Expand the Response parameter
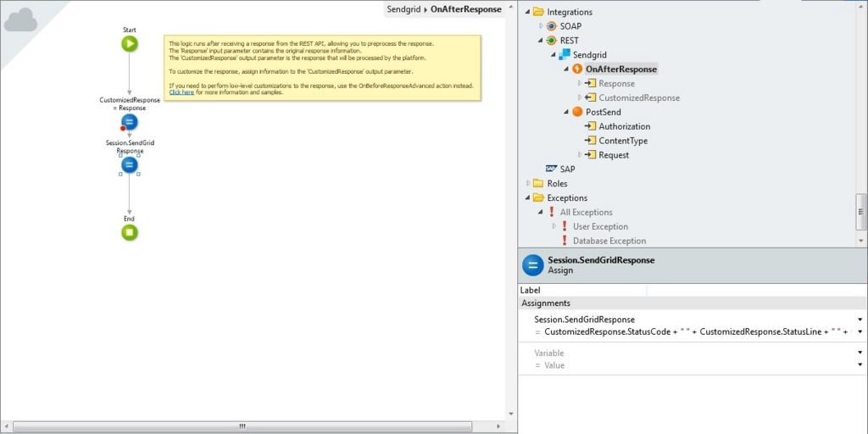This screenshot has height=434, width=868. (580, 84)
